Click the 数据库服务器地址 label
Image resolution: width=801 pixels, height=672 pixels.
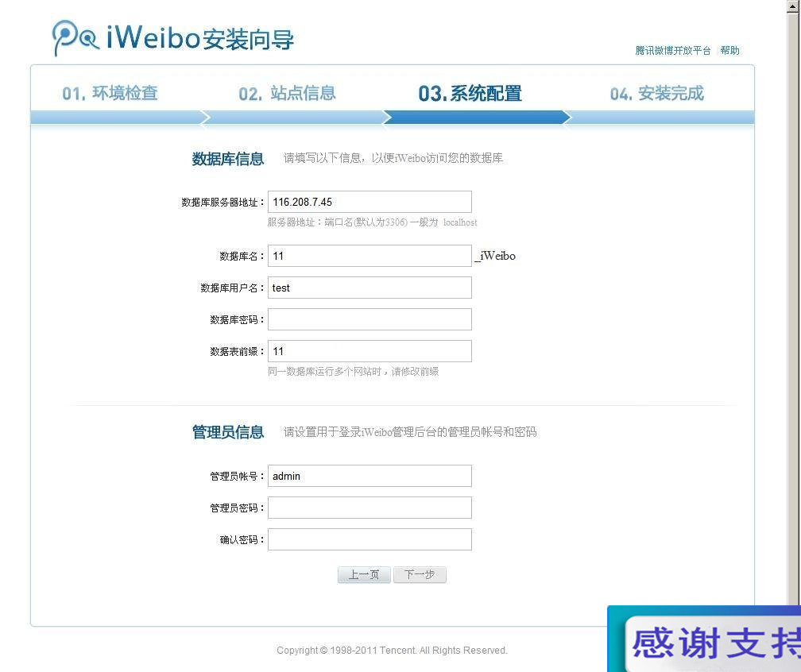[x=222, y=203]
